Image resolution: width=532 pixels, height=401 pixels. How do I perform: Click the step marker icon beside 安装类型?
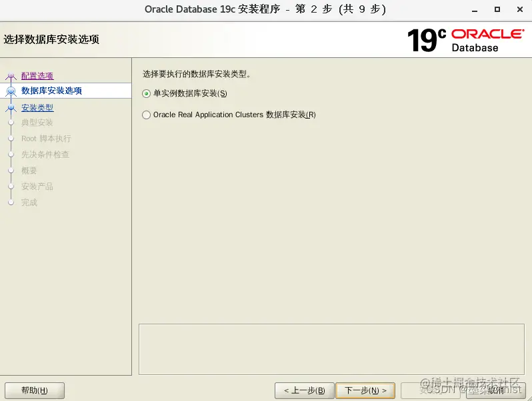coord(11,108)
